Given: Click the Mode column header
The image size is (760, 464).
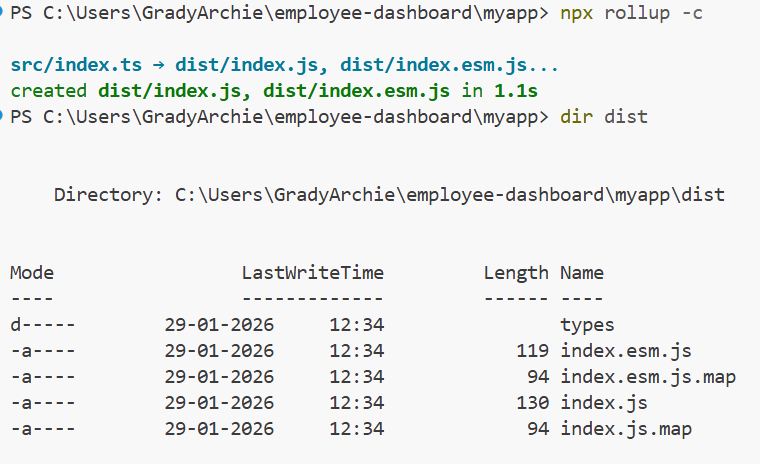Looking at the screenshot, I should coord(32,273).
